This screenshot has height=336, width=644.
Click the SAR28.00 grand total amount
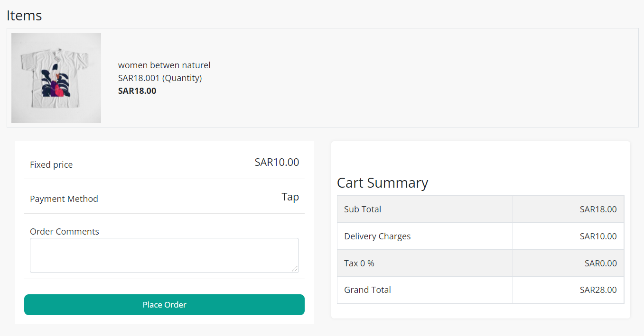click(x=598, y=290)
